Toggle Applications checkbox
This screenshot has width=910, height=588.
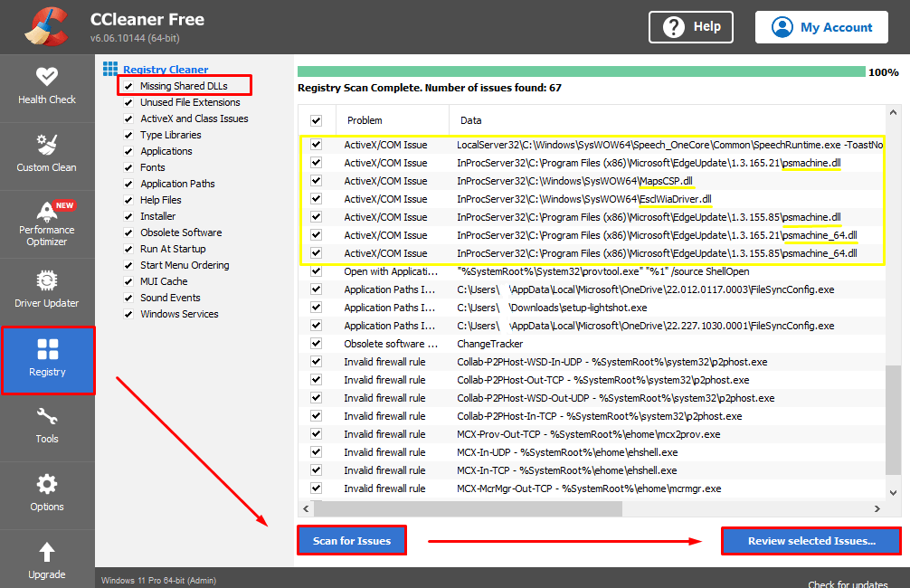pos(128,151)
